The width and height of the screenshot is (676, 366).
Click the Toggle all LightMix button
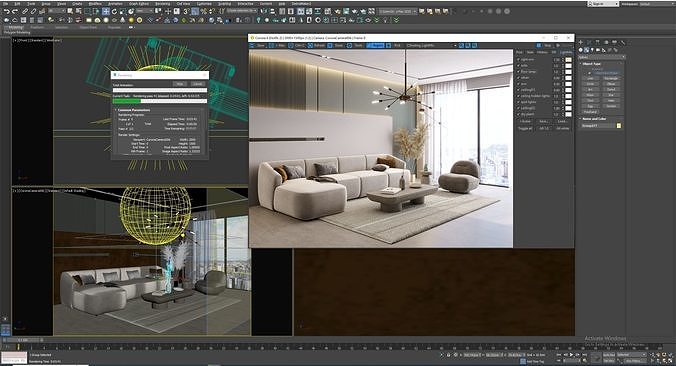525,128
